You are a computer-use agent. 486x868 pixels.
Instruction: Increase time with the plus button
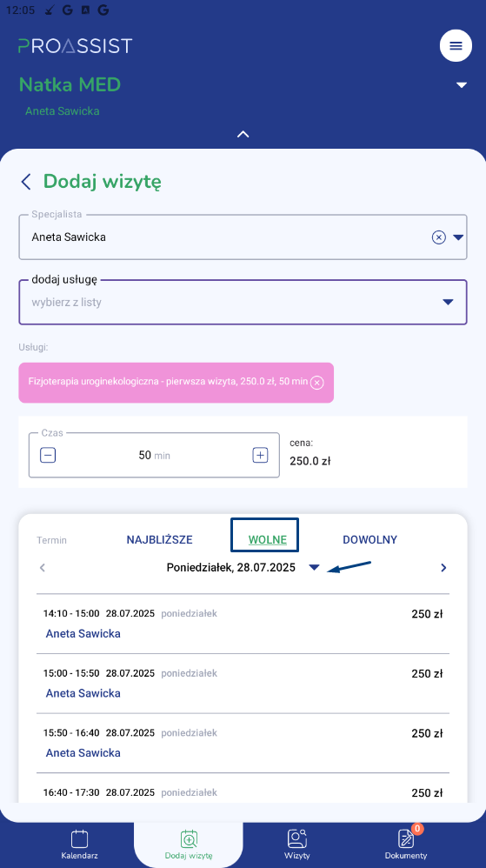[x=260, y=456]
